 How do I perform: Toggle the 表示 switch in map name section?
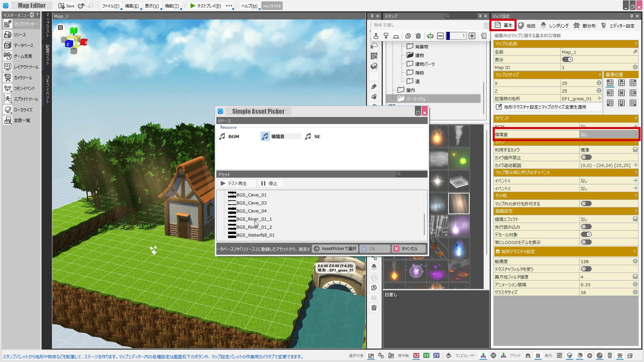[568, 60]
